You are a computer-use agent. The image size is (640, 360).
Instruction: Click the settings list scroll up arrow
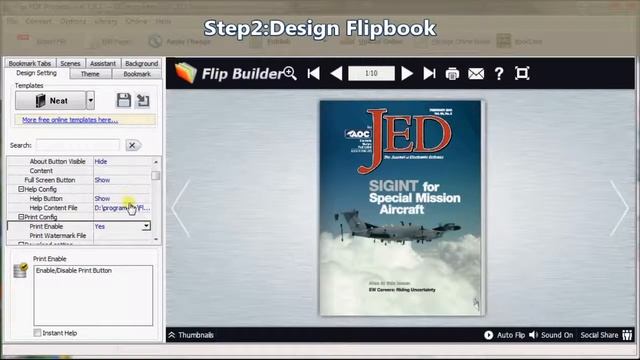click(x=156, y=162)
